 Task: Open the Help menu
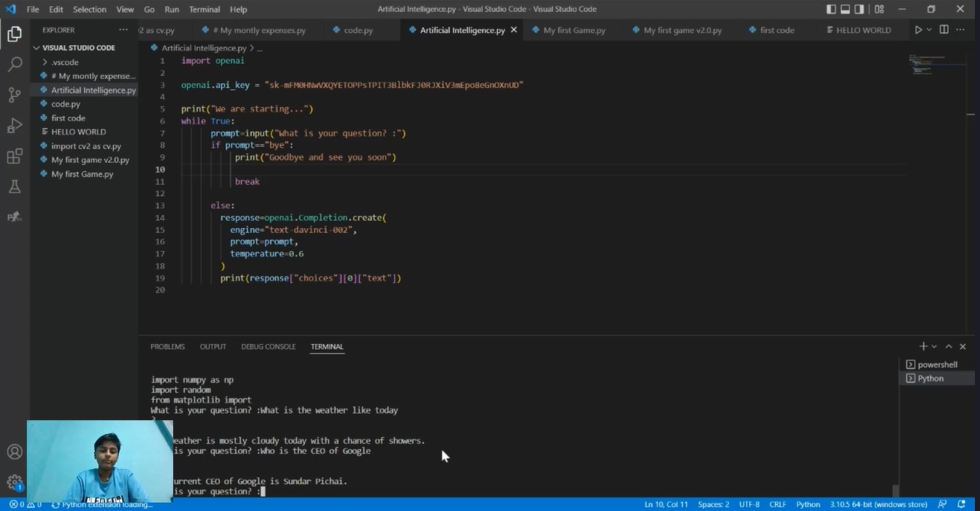(238, 9)
